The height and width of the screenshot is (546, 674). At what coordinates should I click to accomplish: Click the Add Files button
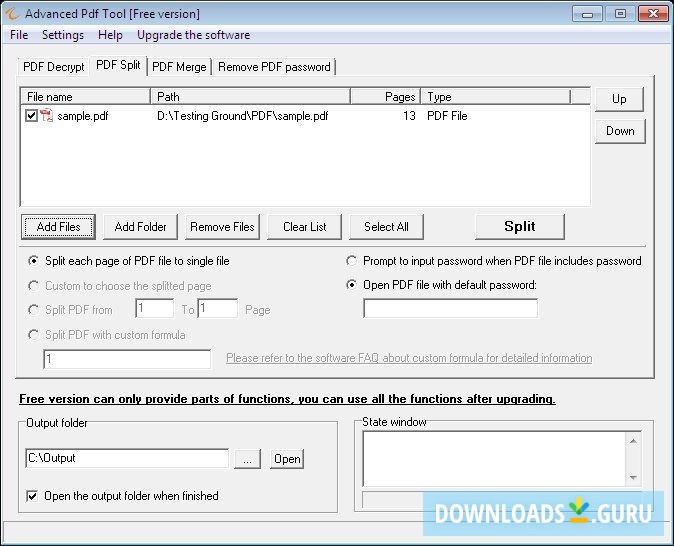[58, 227]
